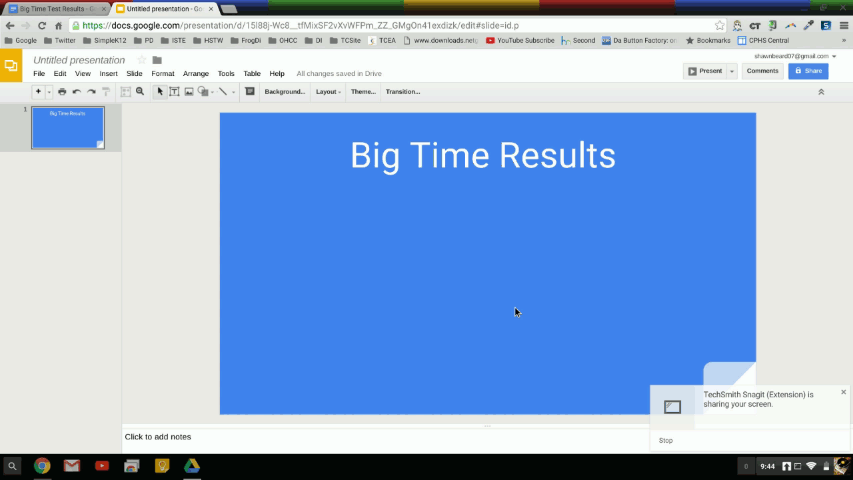The height and width of the screenshot is (480, 853).
Task: Click the Comments button
Action: pos(762,71)
